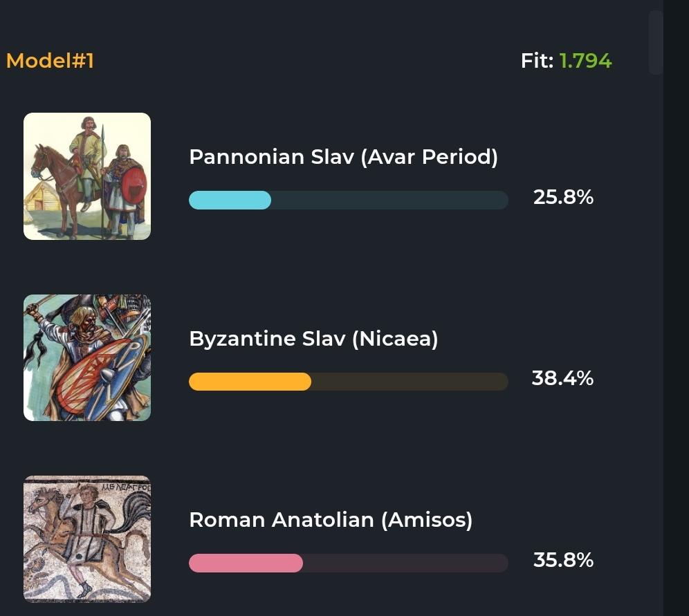Click the empty track of Pannonian Slav bar
Screen dimensions: 689x616
click(389, 200)
